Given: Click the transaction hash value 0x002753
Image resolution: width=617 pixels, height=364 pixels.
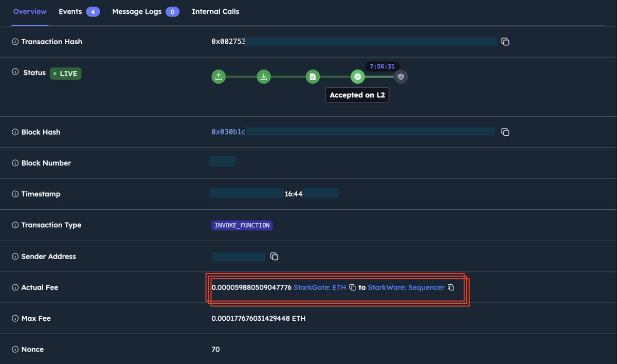Looking at the screenshot, I should [228, 42].
